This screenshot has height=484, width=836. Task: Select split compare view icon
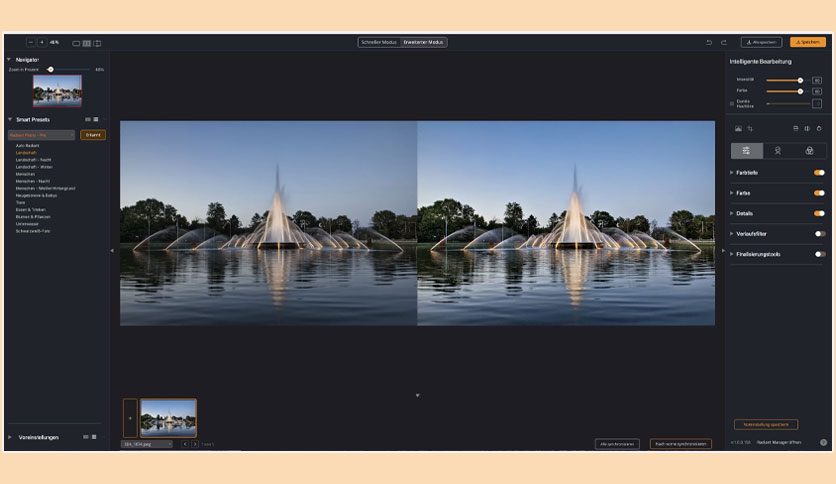97,43
